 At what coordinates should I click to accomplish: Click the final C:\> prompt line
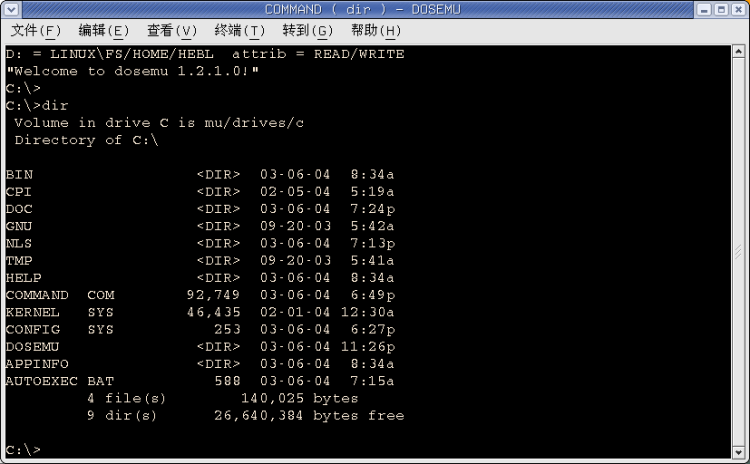point(24,449)
